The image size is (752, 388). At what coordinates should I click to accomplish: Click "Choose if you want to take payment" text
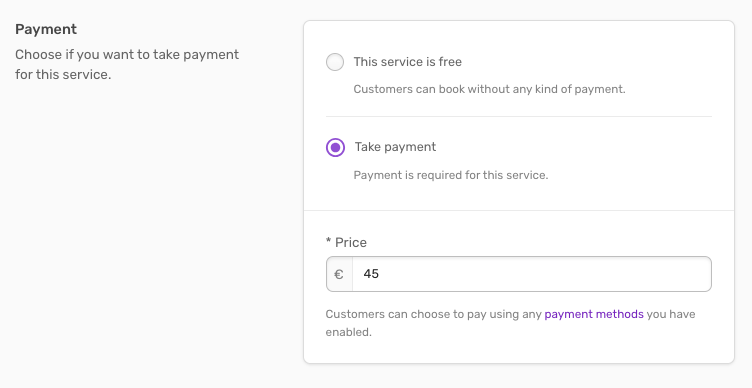click(127, 55)
